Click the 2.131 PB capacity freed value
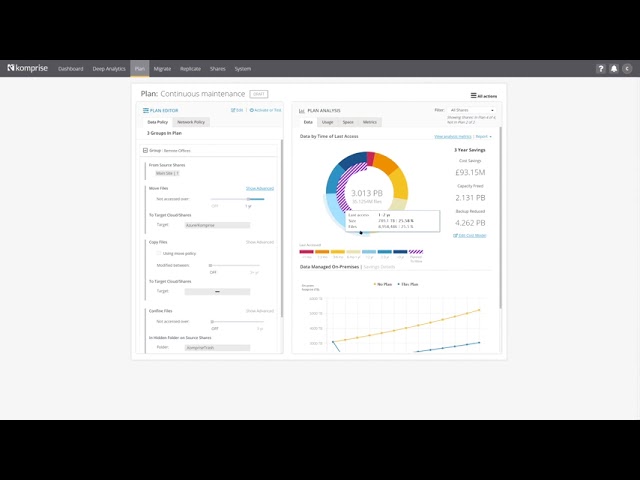Screen dimensions: 640x480 (x=470, y=198)
